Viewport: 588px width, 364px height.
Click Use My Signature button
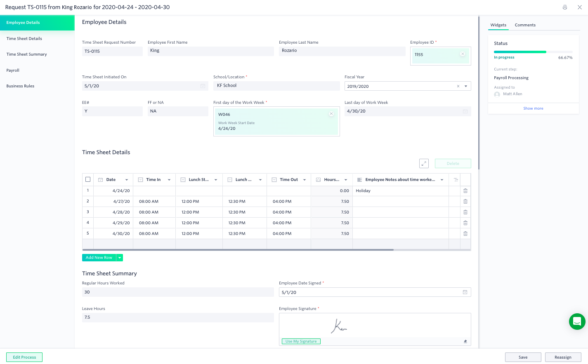[301, 341]
